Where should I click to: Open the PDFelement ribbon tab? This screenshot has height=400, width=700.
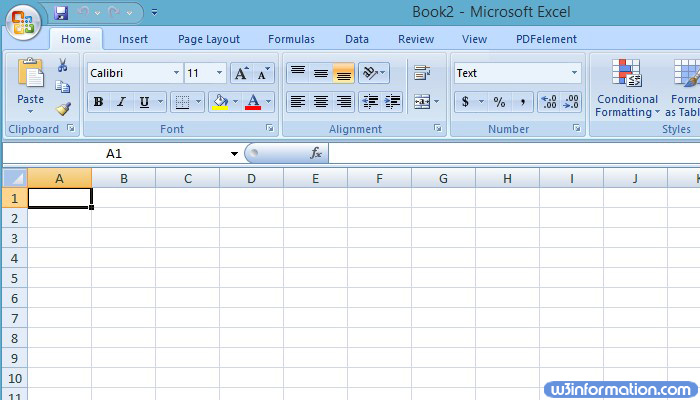[546, 39]
